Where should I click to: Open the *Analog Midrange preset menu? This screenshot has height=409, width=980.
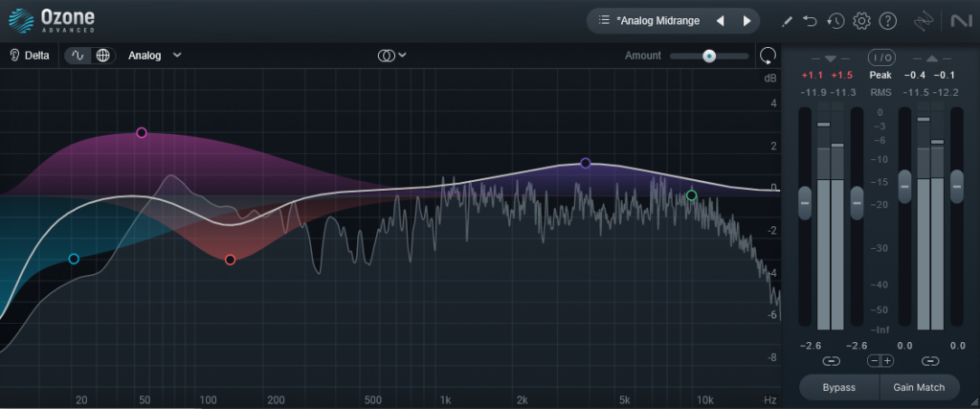pyautogui.click(x=657, y=21)
